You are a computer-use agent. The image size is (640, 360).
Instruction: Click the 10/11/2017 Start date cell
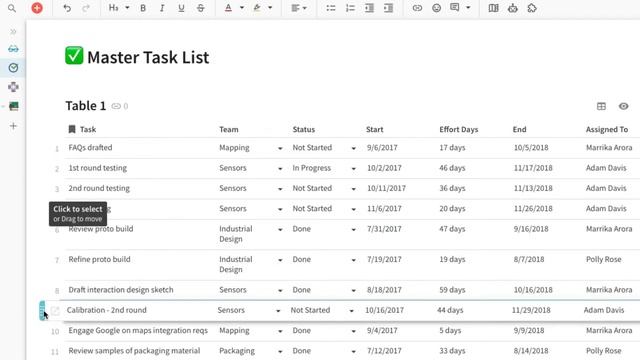coord(386,188)
